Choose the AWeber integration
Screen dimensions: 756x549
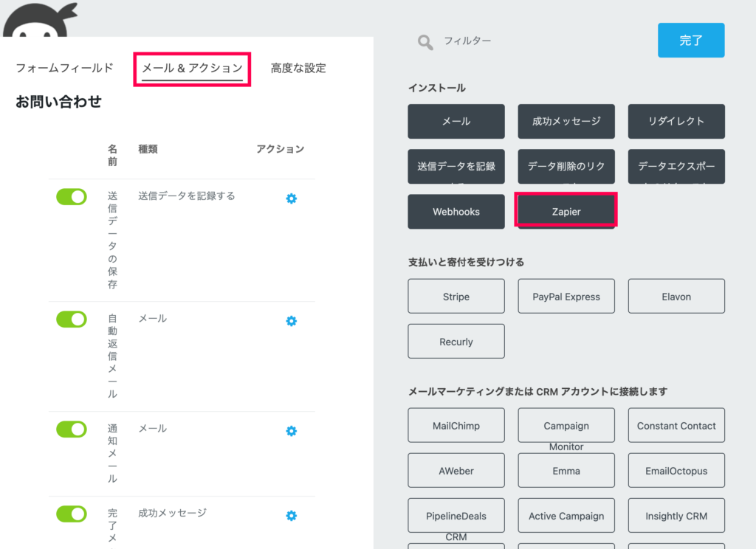(456, 471)
